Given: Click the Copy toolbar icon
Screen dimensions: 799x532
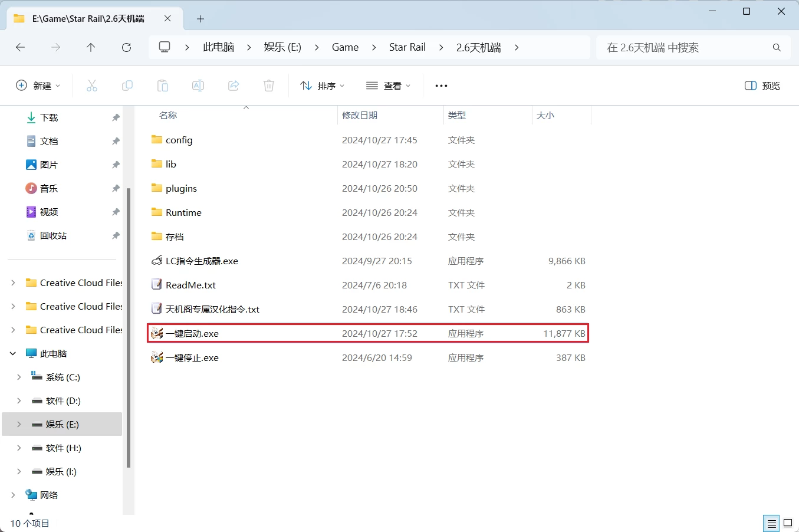Looking at the screenshot, I should (127, 86).
